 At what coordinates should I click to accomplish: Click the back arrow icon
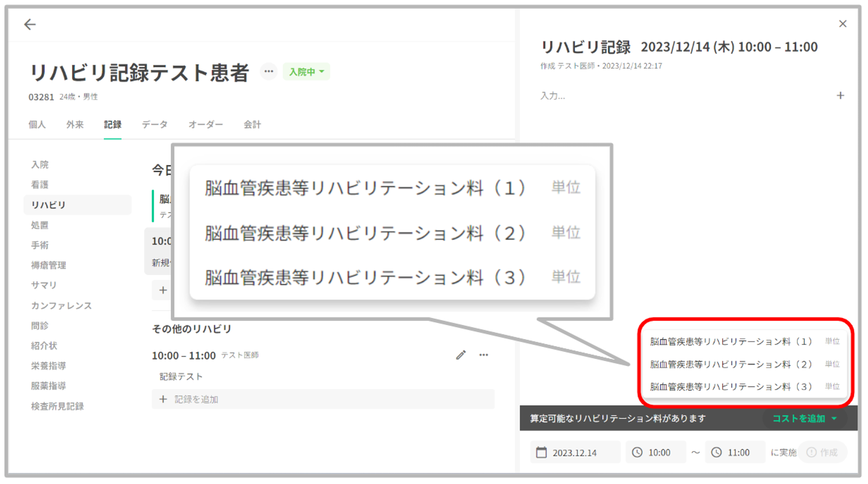tap(30, 24)
